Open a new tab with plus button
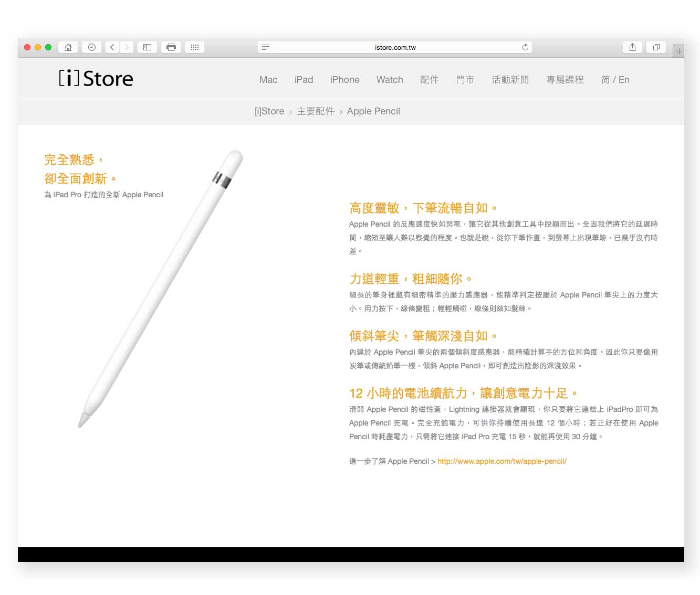 678,51
